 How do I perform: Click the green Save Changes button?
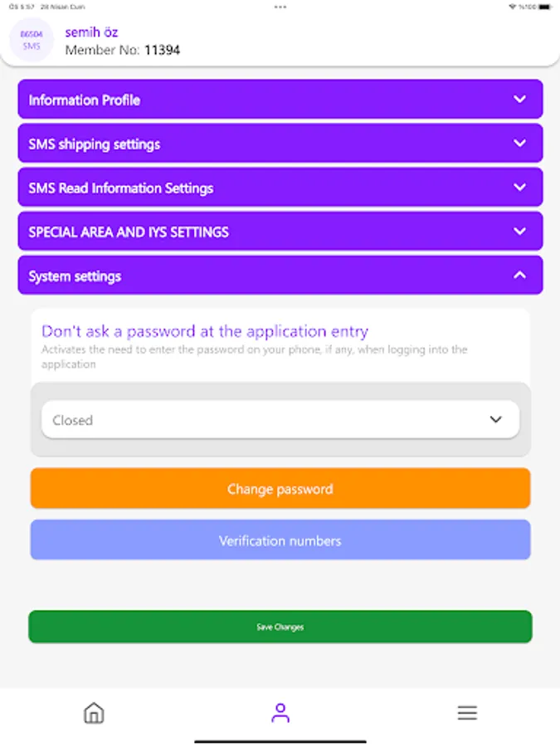280,627
